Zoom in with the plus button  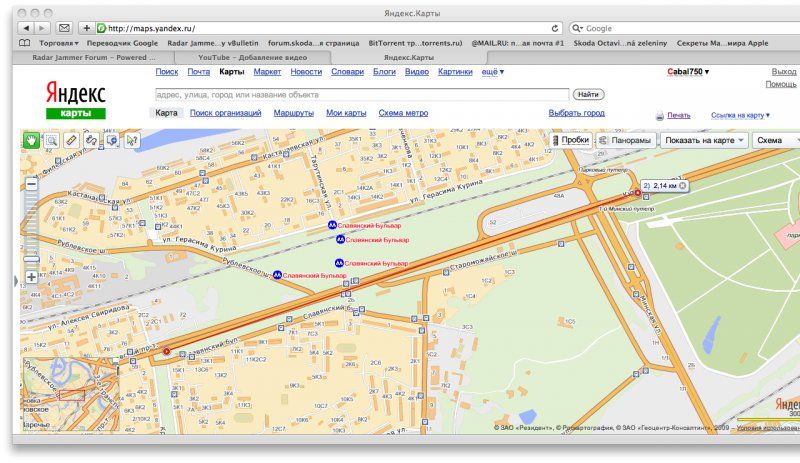(x=31, y=277)
